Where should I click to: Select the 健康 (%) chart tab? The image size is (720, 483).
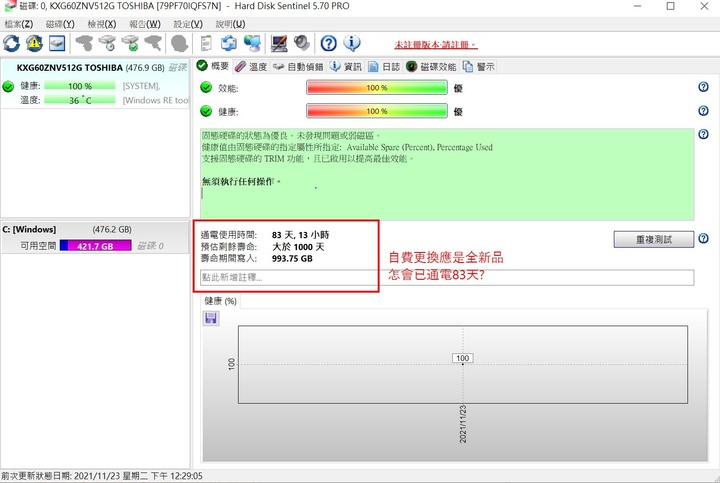pos(220,301)
